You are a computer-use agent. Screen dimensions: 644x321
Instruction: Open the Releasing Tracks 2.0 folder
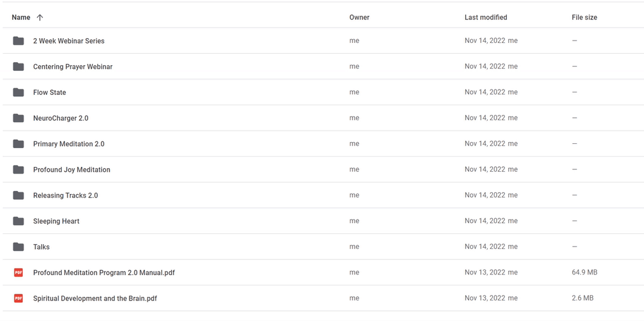(x=65, y=196)
